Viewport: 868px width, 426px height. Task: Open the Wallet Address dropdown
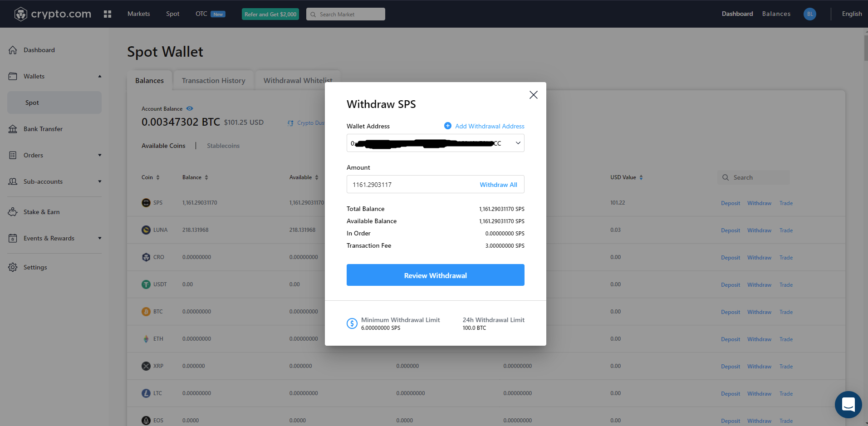pyautogui.click(x=435, y=143)
